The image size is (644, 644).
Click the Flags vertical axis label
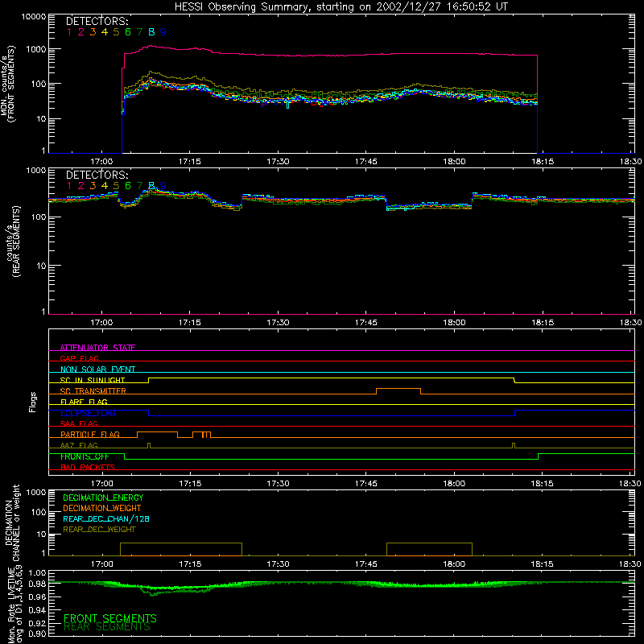click(x=33, y=402)
